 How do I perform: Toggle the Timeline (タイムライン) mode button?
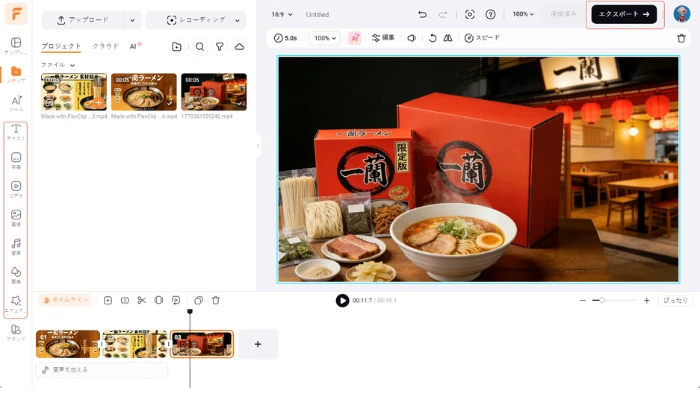tap(66, 300)
